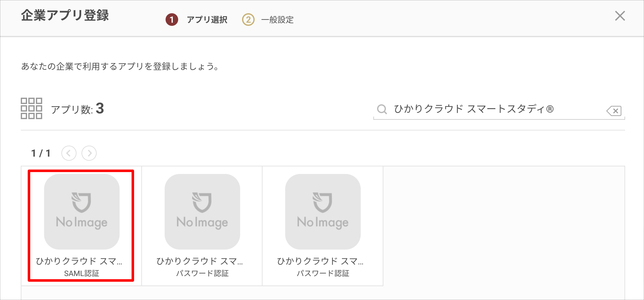Close the 企業アプリ登録 dialog
The height and width of the screenshot is (300, 644).
click(x=620, y=16)
